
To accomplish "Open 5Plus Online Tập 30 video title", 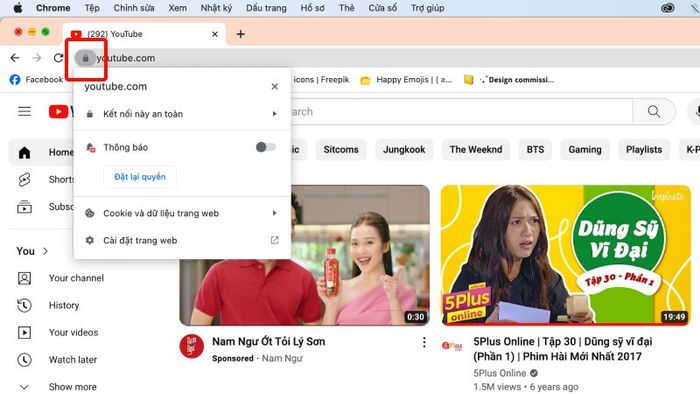I will [x=562, y=349].
